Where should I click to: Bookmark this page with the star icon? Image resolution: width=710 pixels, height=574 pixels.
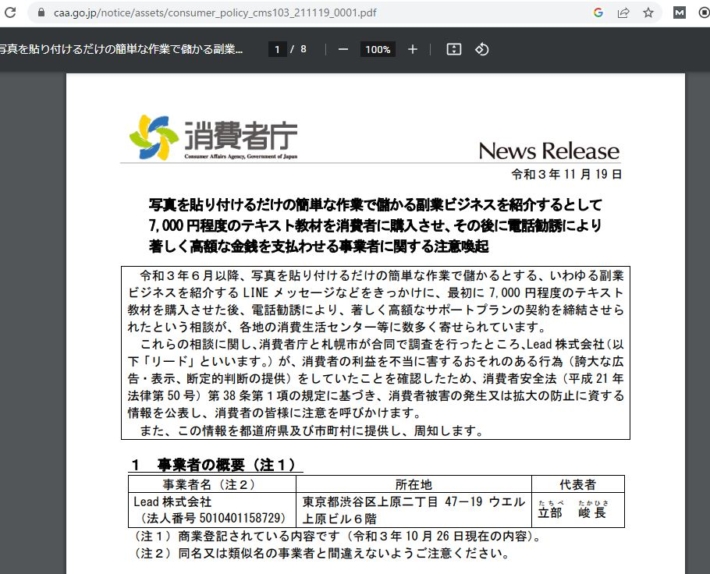click(x=648, y=13)
